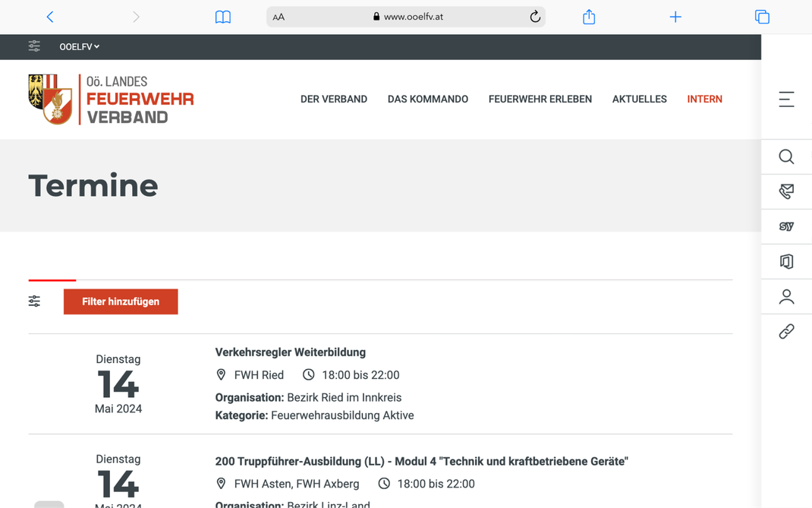Click the Filter hinzufügen button
Viewport: 812px width, 508px height.
(121, 301)
